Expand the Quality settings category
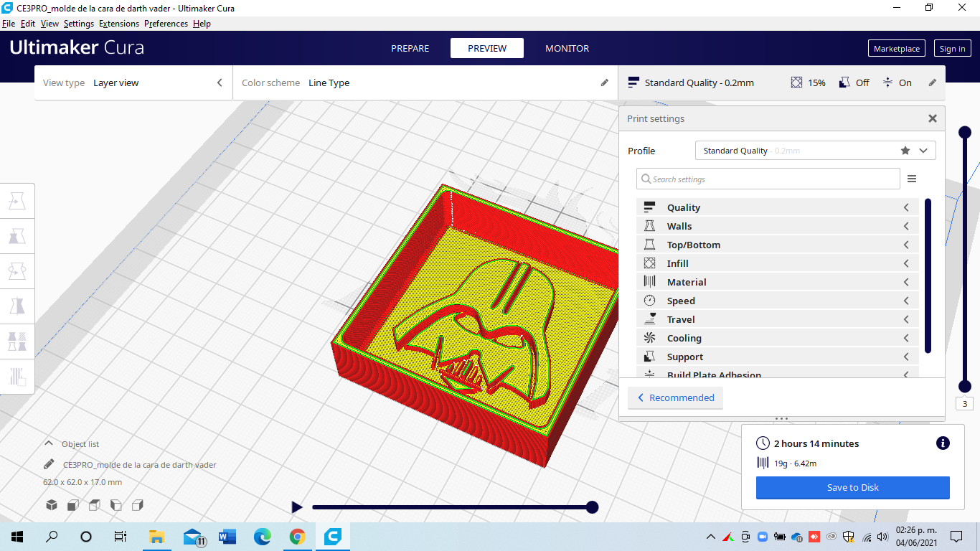This screenshot has width=980, height=551. [x=778, y=207]
